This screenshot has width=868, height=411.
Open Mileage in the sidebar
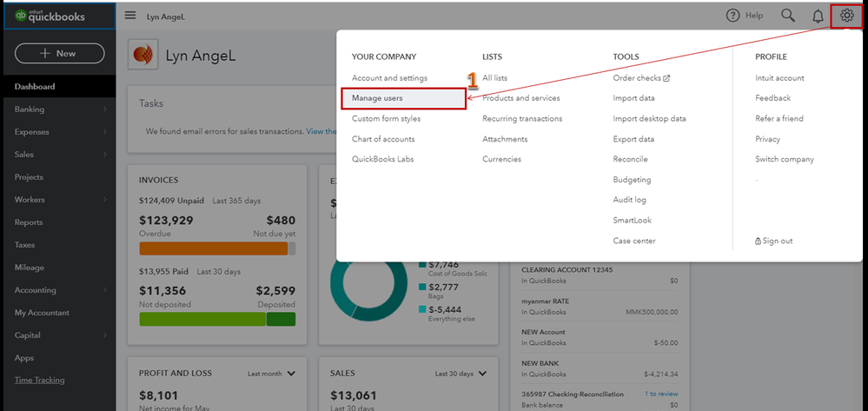30,268
